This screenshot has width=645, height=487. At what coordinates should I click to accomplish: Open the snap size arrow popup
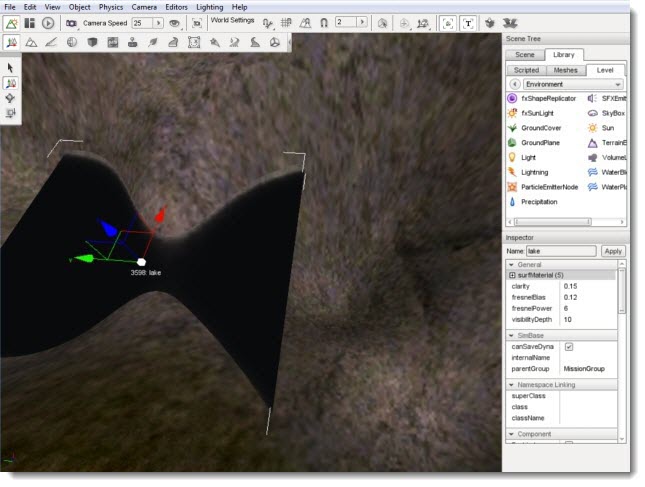362,22
